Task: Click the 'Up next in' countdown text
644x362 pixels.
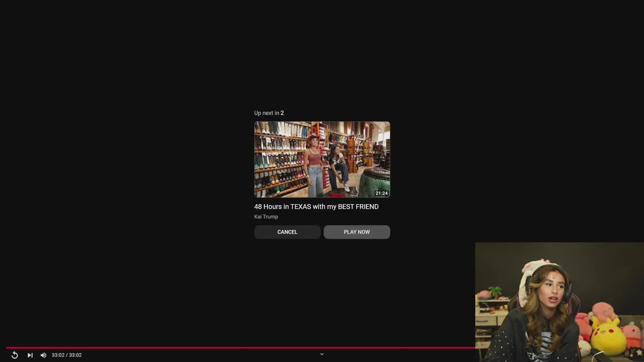Action: coord(269,113)
